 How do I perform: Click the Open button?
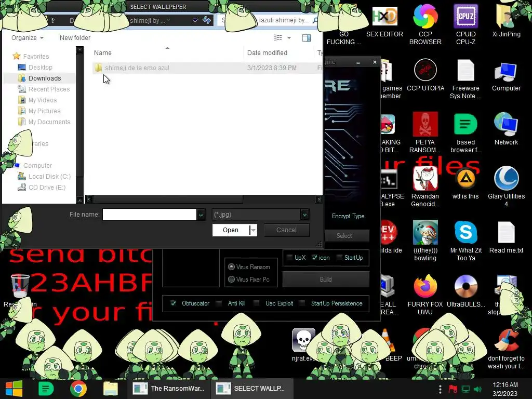(231, 230)
